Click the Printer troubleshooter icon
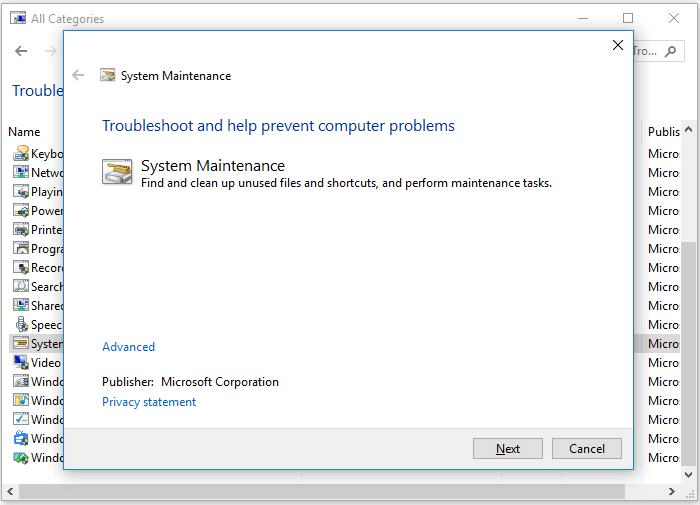Viewport: 700px width, 505px height. pyautogui.click(x=21, y=230)
